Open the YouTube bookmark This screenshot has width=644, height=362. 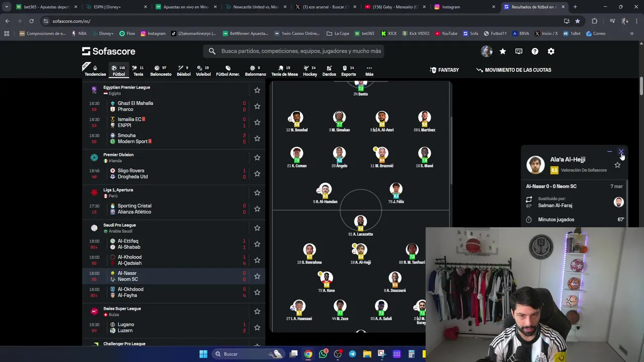click(446, 34)
